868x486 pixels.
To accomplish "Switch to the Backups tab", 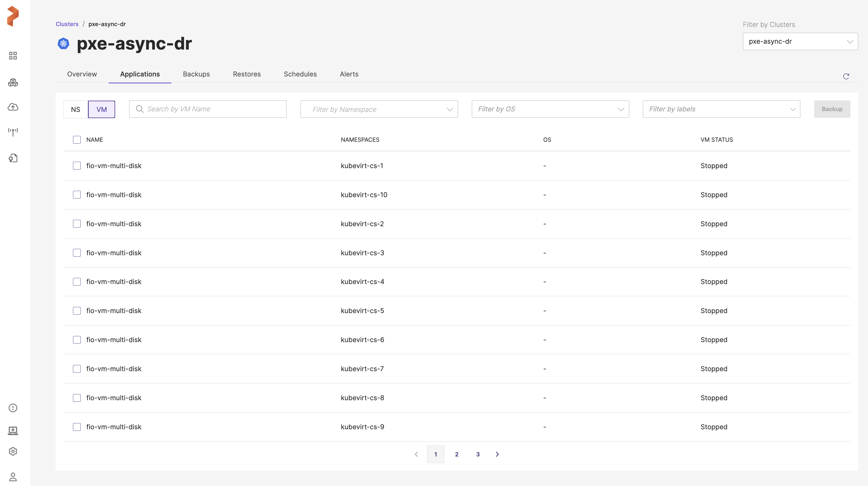I will (196, 74).
